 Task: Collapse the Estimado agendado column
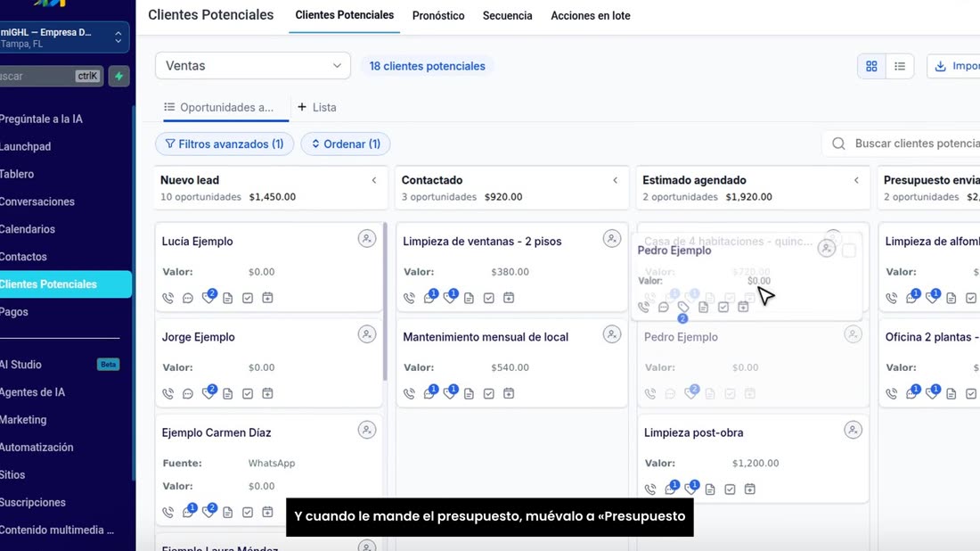point(856,181)
